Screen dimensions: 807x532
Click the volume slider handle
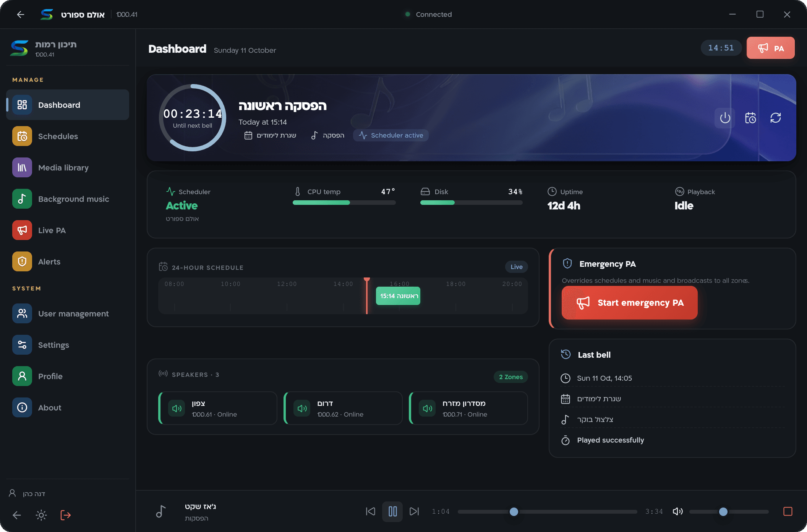(x=723, y=512)
